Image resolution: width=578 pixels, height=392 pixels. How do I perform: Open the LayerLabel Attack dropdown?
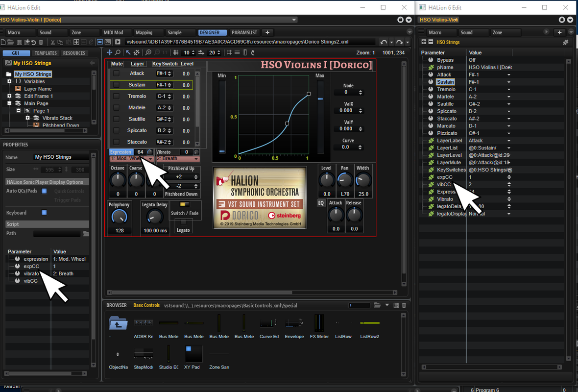(509, 141)
